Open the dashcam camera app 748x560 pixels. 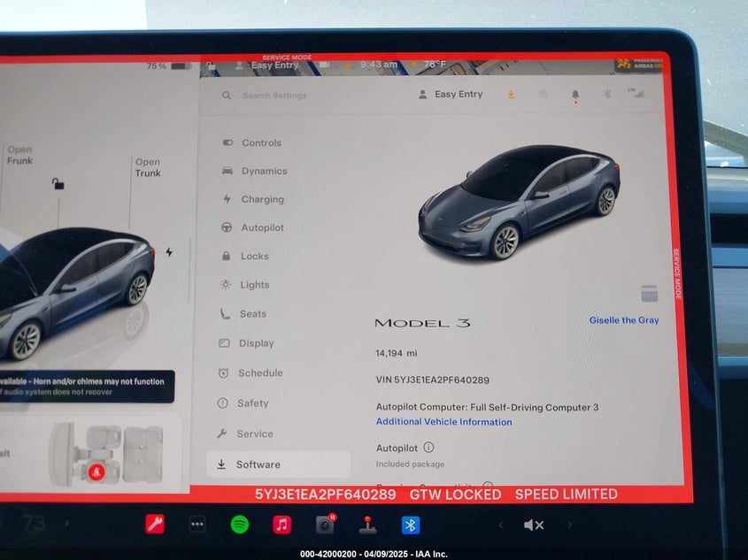click(325, 525)
